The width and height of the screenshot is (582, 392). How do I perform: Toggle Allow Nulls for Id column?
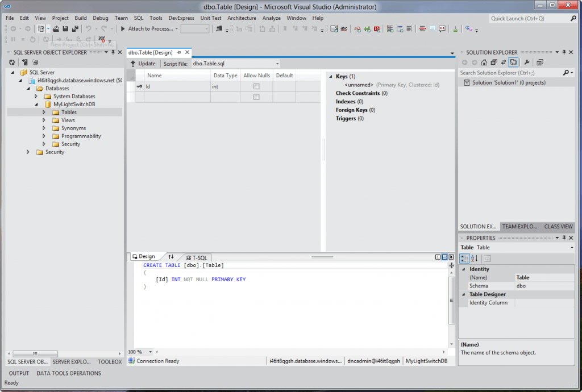click(256, 86)
